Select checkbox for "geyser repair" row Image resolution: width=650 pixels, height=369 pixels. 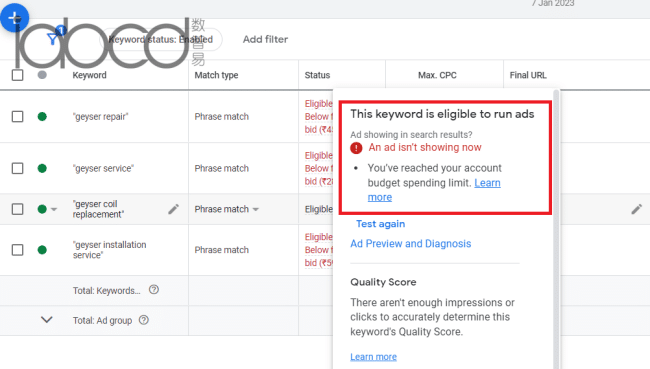(x=17, y=117)
